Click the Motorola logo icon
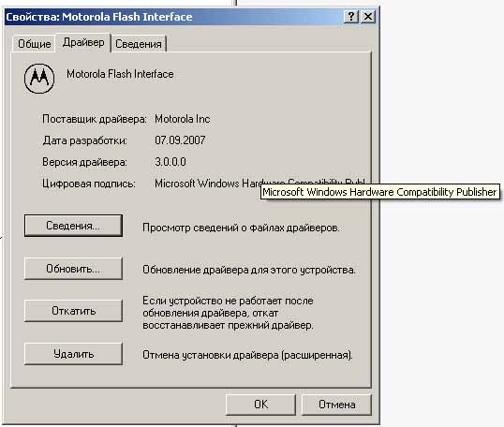Screen dimensions: 504x427 (39, 78)
